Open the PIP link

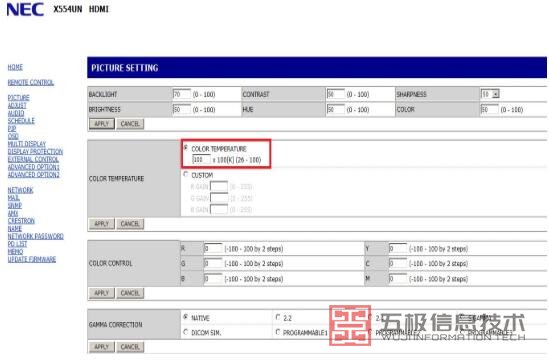click(x=12, y=129)
